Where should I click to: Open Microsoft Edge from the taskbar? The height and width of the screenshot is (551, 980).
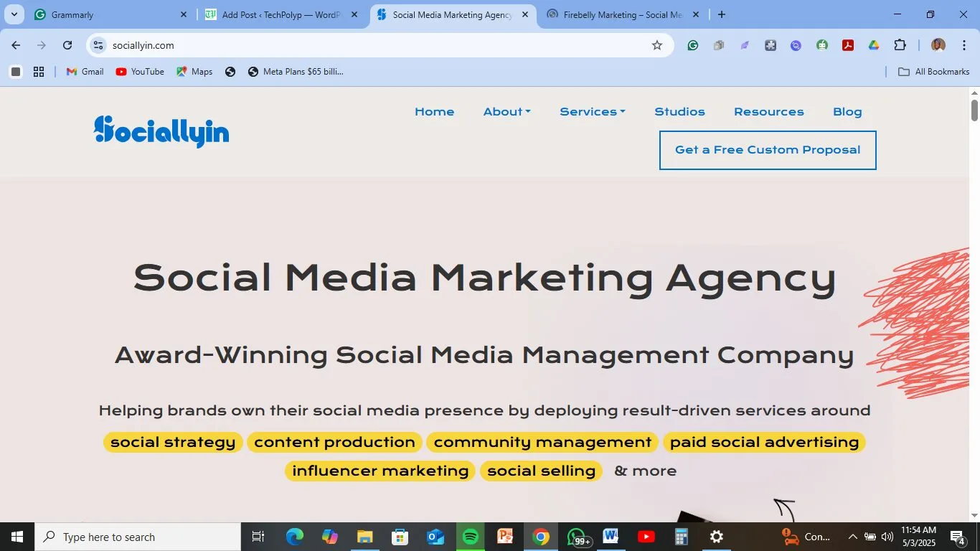[295, 537]
